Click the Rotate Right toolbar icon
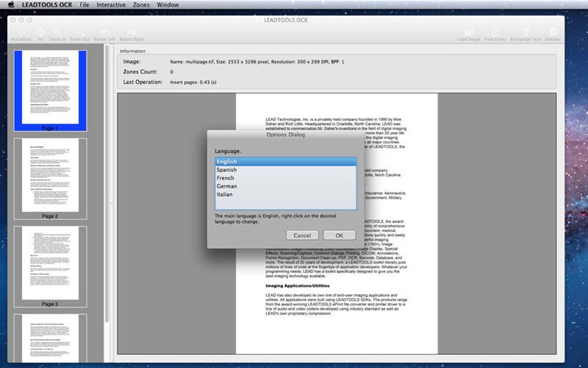 click(x=131, y=35)
